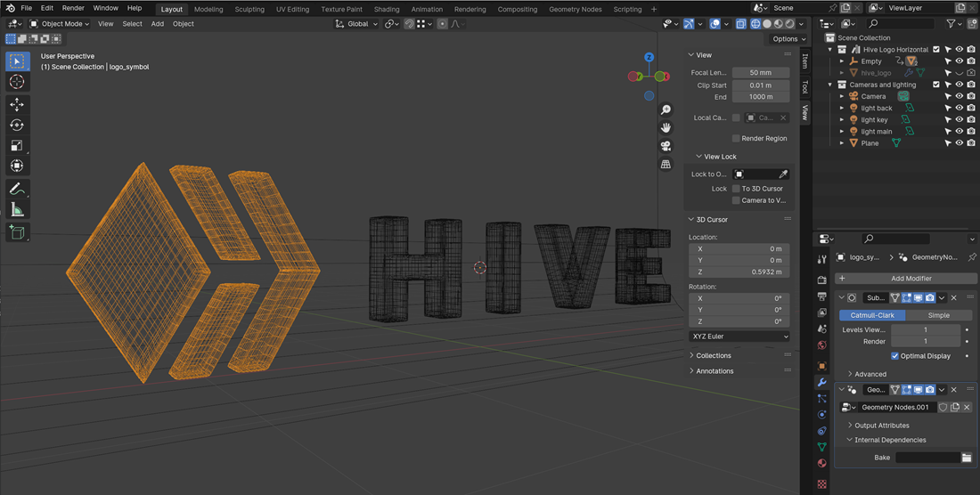This screenshot has width=980, height=495.
Task: Open the viewport Add menu
Action: (x=158, y=24)
